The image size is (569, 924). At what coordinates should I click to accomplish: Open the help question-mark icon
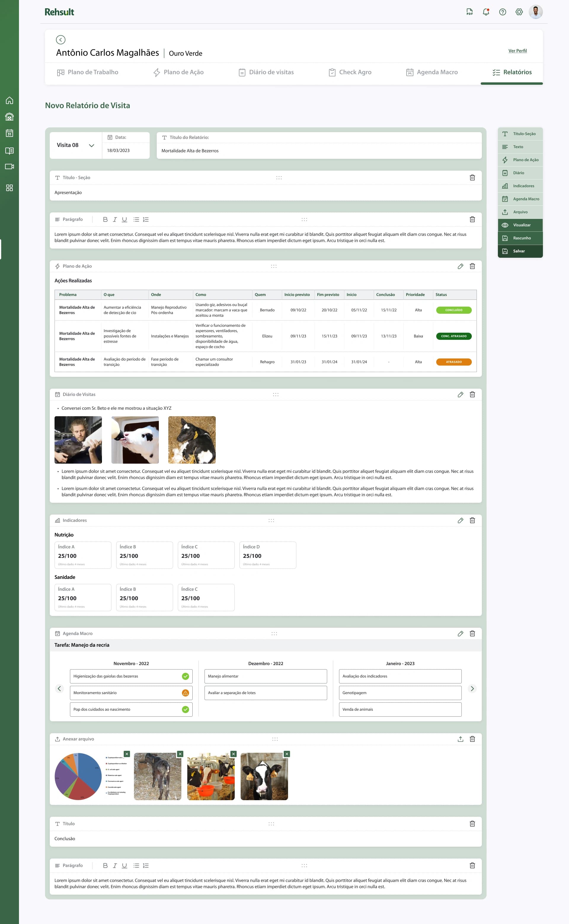coord(502,12)
